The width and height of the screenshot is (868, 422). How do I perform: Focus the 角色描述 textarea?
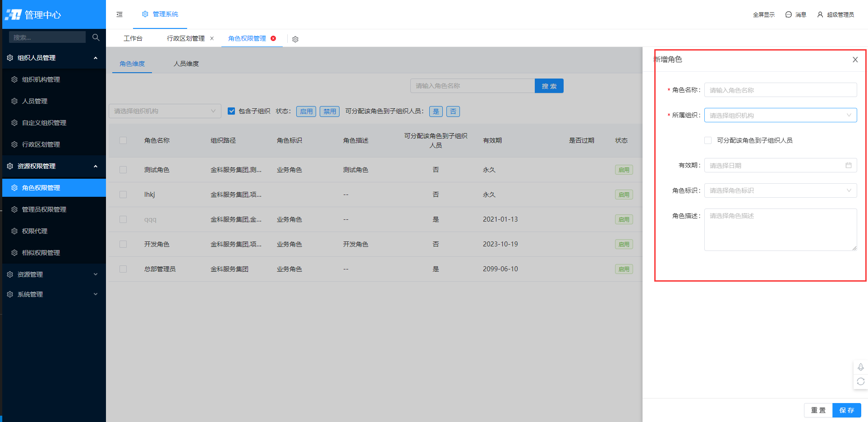(781, 230)
